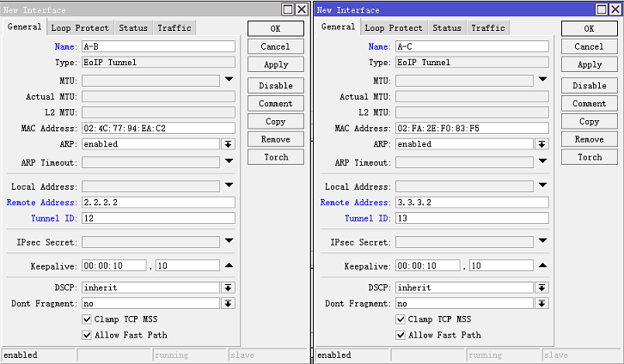
Task: Switch to Loop Protect tab in A-B window
Action: coord(80,28)
